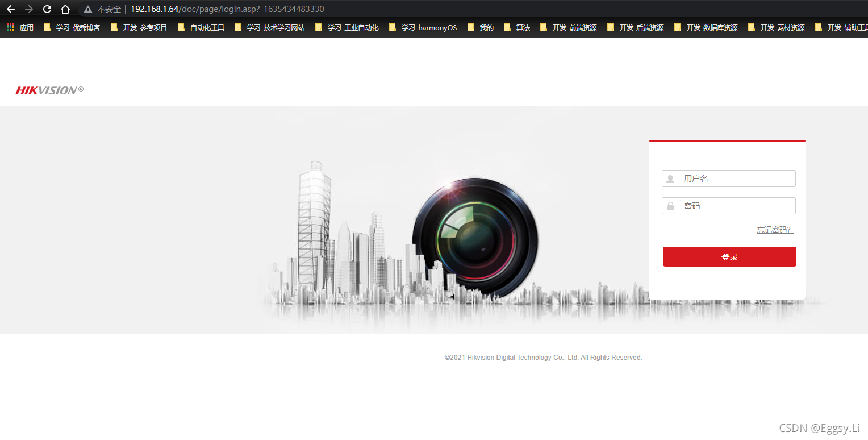
Task: Open the 开发-素材资源 bookmark folder
Action: (776, 27)
